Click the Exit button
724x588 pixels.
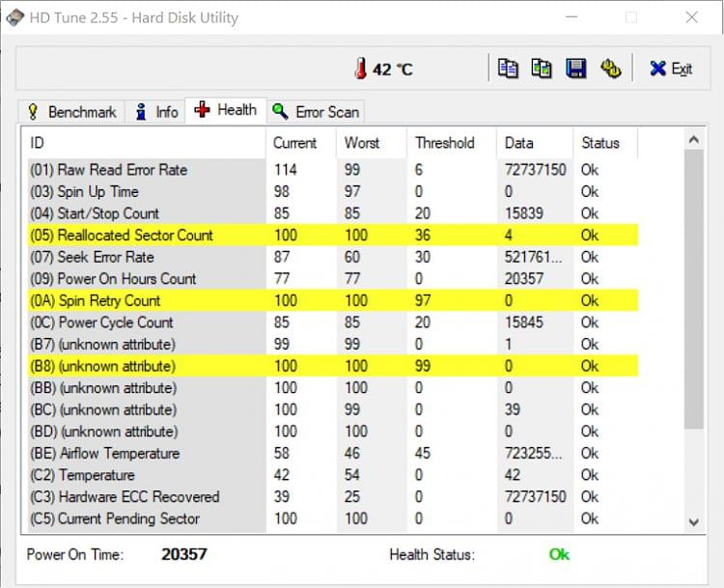pos(671,69)
